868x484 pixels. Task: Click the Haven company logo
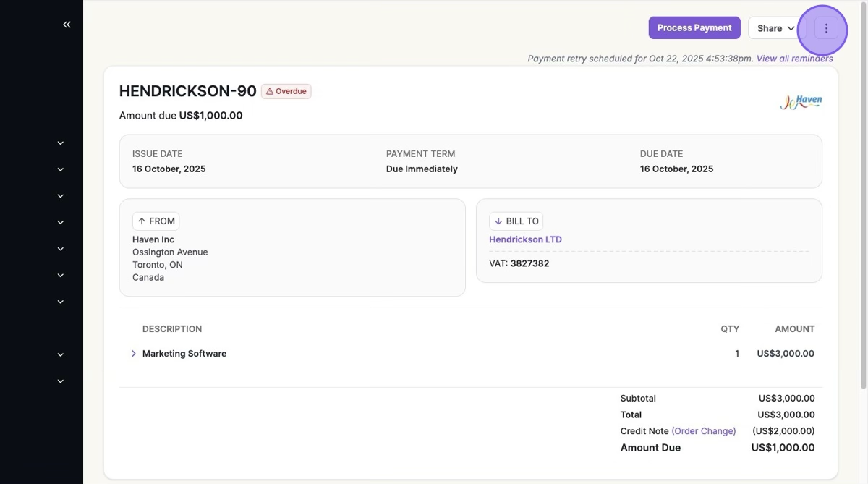tap(801, 102)
